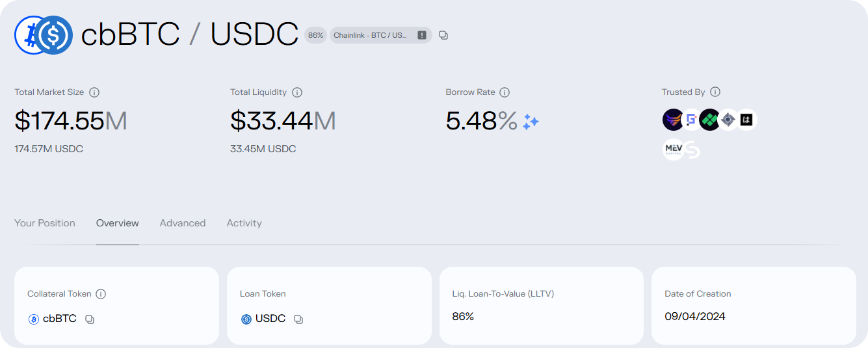868x348 pixels.
Task: Click the 09/04/2024 creation date
Action: click(x=695, y=317)
